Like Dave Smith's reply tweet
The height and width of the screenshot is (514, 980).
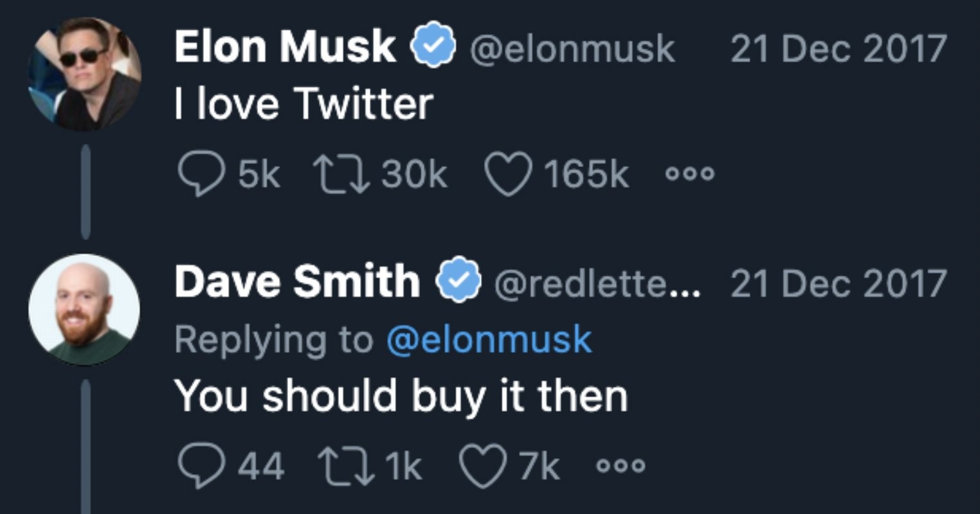(481, 466)
